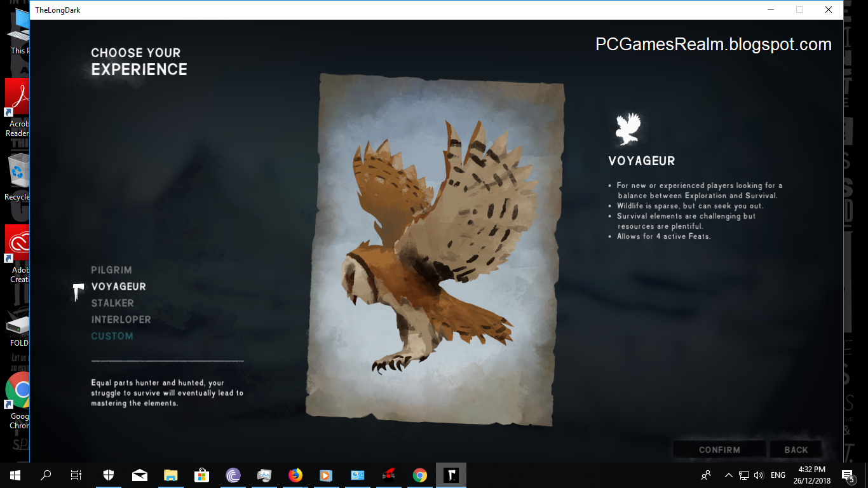Image resolution: width=868 pixels, height=488 pixels.
Task: Open the red and black taskbar app icon
Action: coord(388,475)
